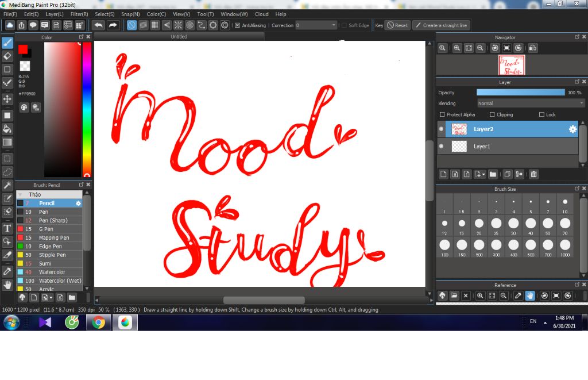The image size is (588, 380).
Task: Select the rectangular Select tool
Action: click(7, 159)
